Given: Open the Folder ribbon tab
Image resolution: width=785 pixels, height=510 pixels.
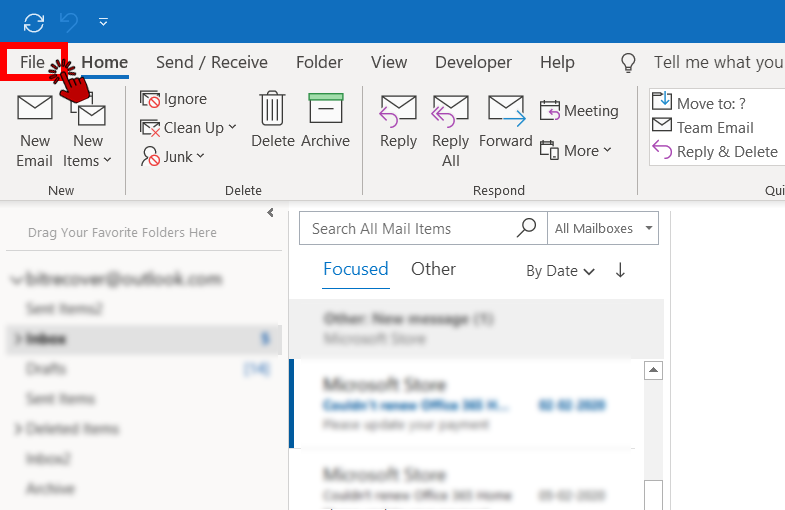Looking at the screenshot, I should point(319,62).
